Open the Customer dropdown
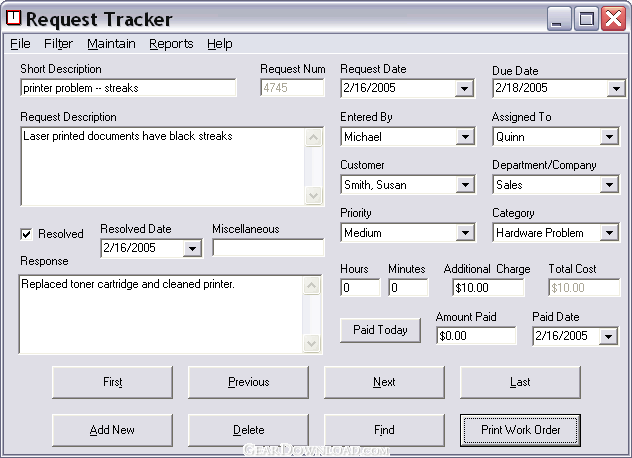Viewport: 632px width, 458px height. point(465,185)
